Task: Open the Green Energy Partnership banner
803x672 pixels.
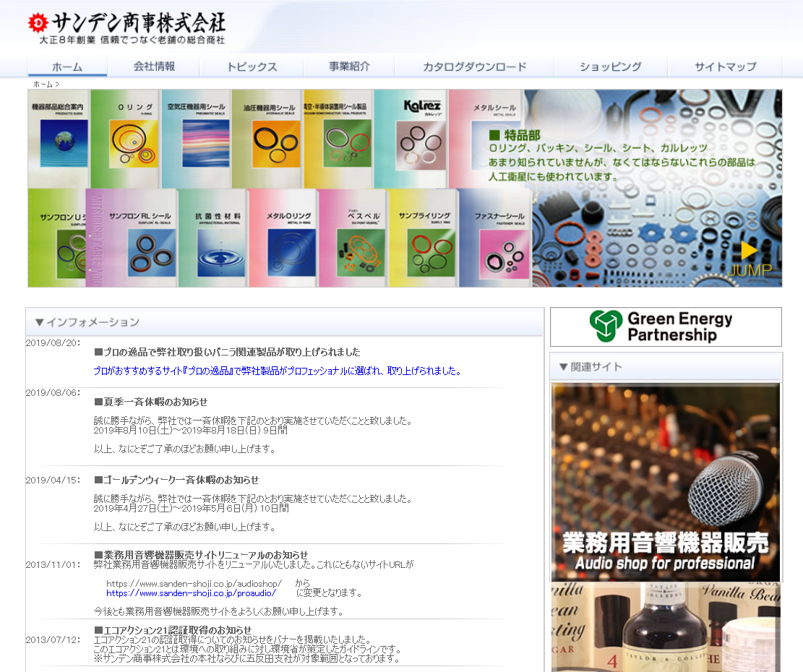Action: (x=665, y=327)
